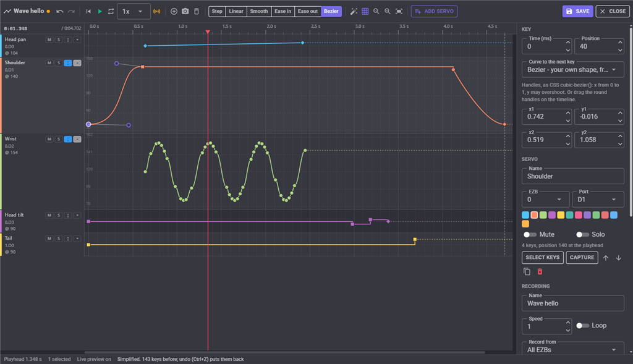The height and width of the screenshot is (364, 633).
Task: Duplicate the servo with the copy icon
Action: coord(527,271)
